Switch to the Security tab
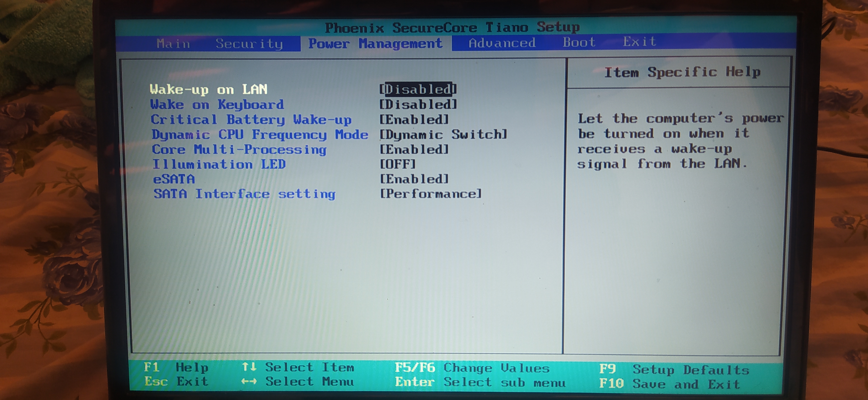This screenshot has height=400, width=868. pos(249,44)
